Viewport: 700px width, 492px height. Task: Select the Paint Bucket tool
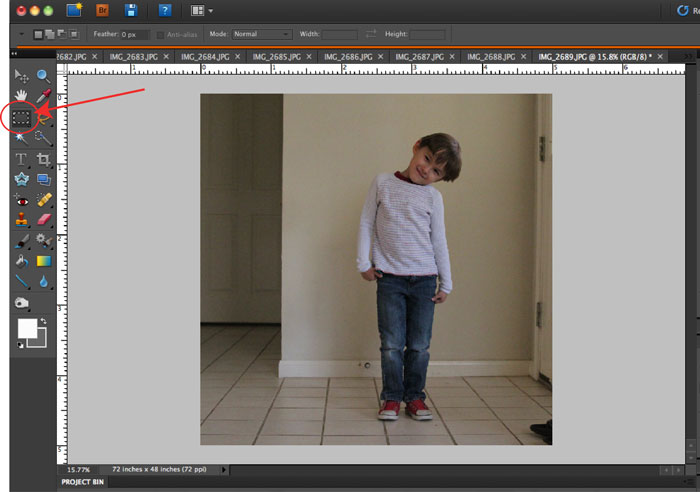21,261
